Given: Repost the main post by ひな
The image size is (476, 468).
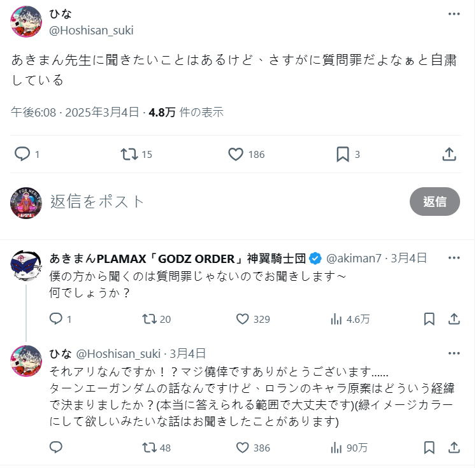Looking at the screenshot, I should pyautogui.click(x=129, y=154).
